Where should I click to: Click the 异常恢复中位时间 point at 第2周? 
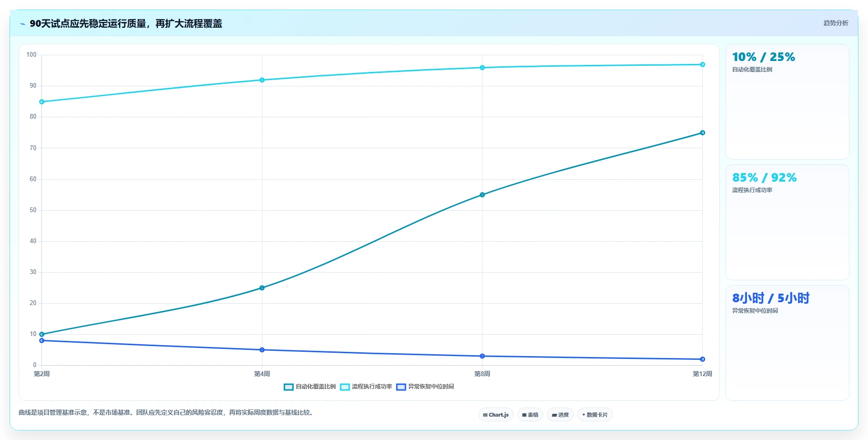tap(42, 340)
